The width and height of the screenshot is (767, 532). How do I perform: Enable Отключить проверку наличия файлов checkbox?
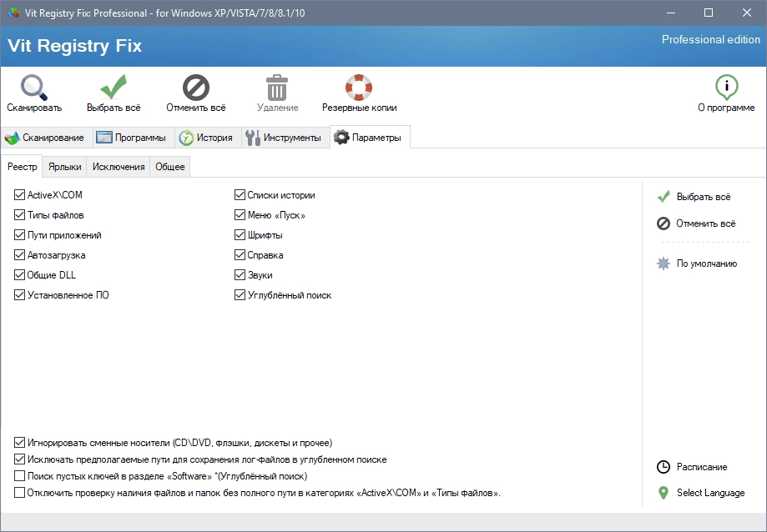tap(19, 493)
